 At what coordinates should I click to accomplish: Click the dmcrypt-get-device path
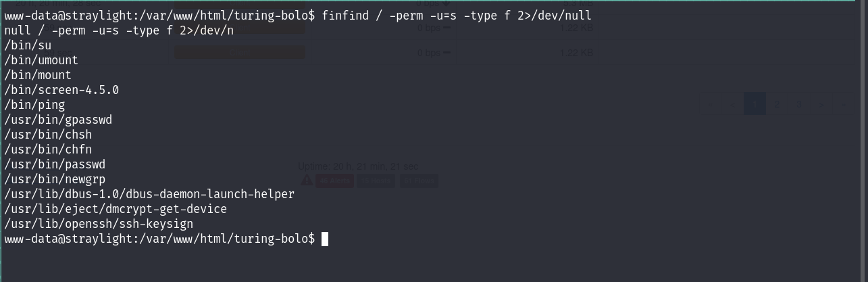[116, 209]
